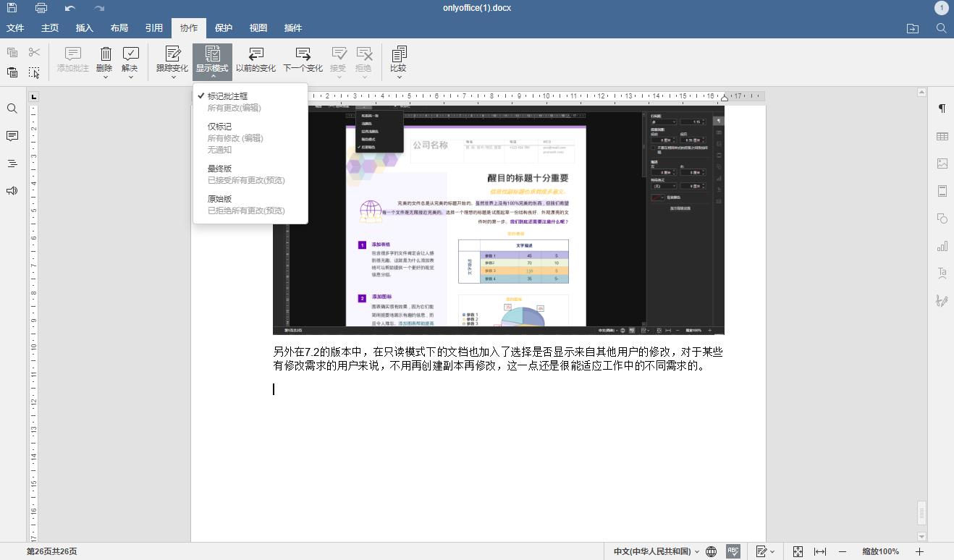The height and width of the screenshot is (560, 954).
Task: Switch to the 插入 ribbon tab
Action: (84, 27)
